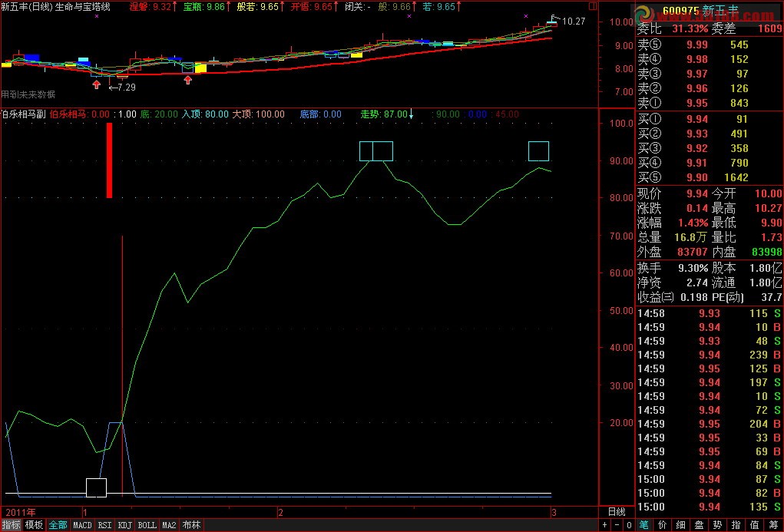The image size is (784, 532).
Task: Click the 日线 period button
Action: coord(617,512)
